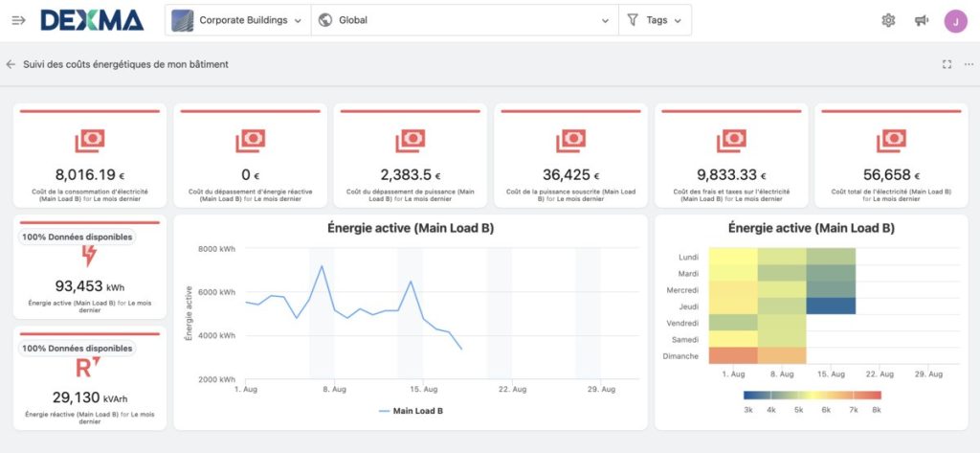Click the 36,425 € subscribed power cost widget

(570, 156)
